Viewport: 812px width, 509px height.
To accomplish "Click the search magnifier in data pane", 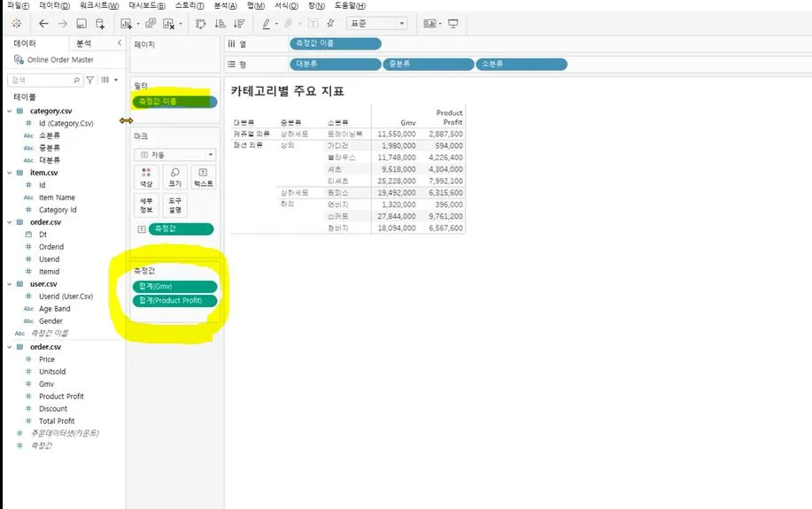I will click(x=77, y=81).
